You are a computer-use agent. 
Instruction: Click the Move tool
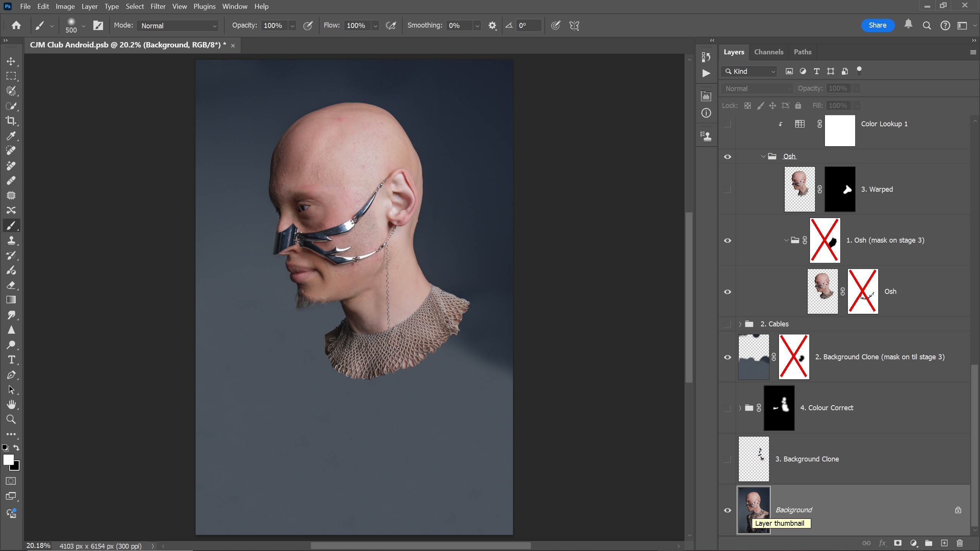click(11, 61)
